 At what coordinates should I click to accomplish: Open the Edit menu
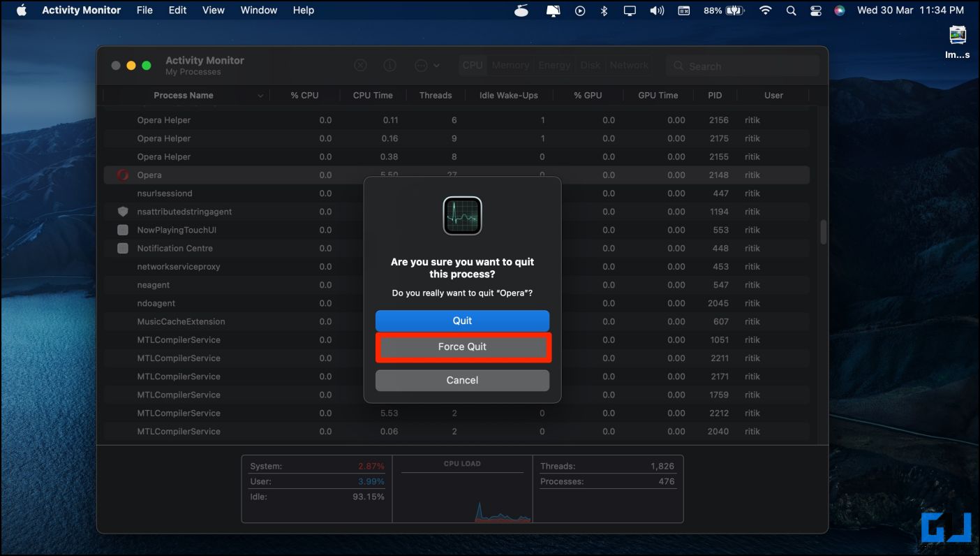(x=178, y=10)
